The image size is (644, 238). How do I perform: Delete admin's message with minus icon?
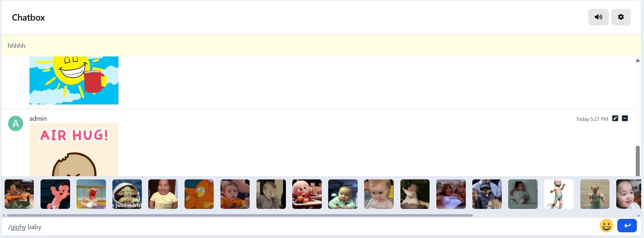[625, 118]
